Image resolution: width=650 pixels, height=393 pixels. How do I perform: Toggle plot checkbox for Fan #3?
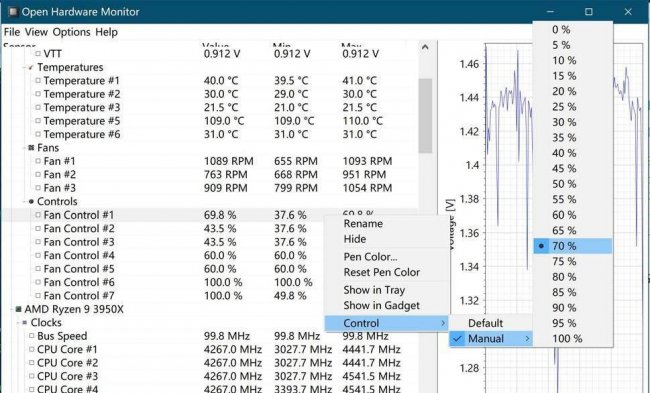pyautogui.click(x=38, y=188)
